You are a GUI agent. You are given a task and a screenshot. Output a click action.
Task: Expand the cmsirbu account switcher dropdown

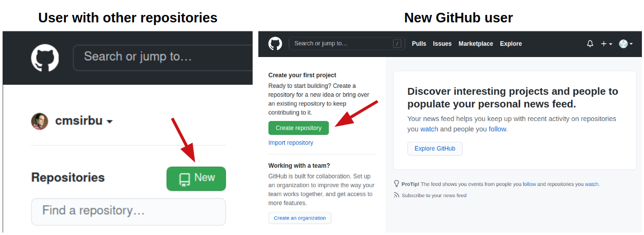point(110,121)
